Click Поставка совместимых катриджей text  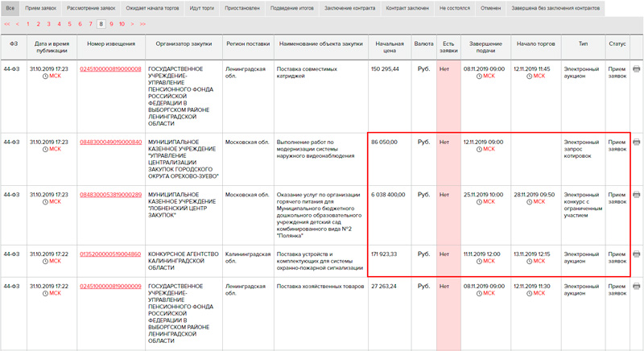point(307,72)
